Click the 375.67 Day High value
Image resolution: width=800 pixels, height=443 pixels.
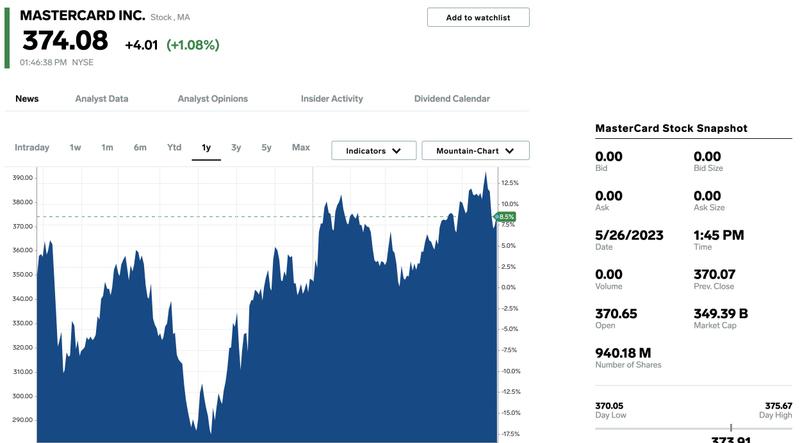(778, 406)
